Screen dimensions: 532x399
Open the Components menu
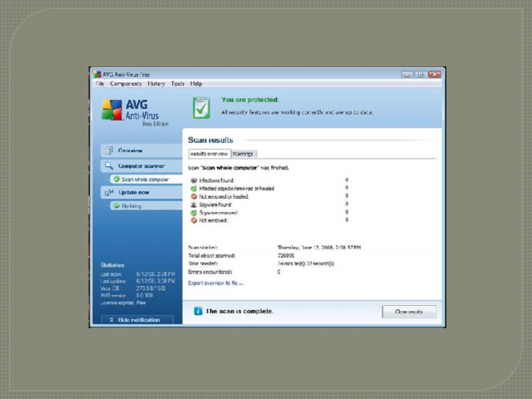point(126,83)
